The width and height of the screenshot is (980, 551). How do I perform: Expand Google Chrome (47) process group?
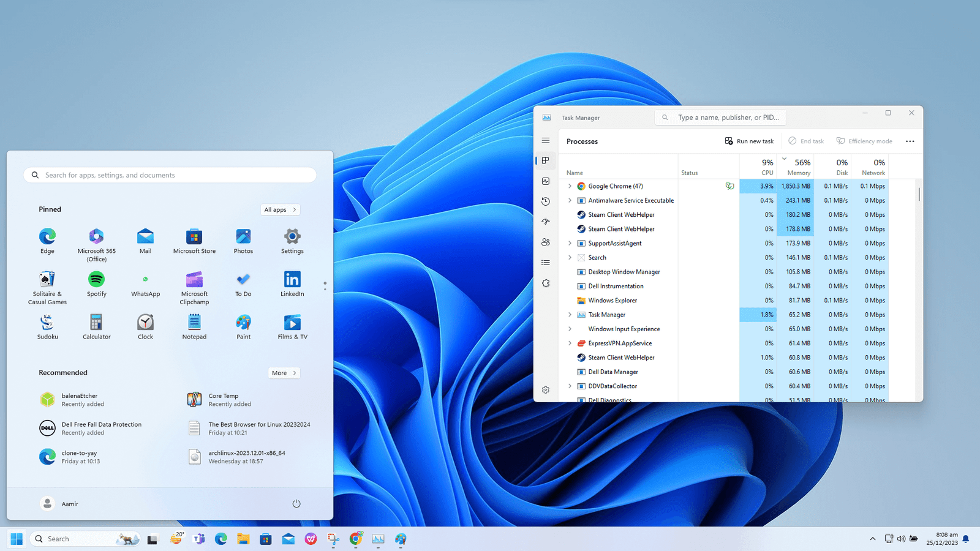[x=570, y=186]
